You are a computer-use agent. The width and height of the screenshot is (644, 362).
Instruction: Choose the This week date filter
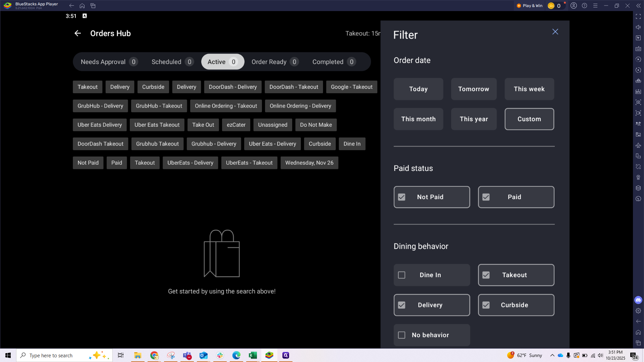click(529, 89)
